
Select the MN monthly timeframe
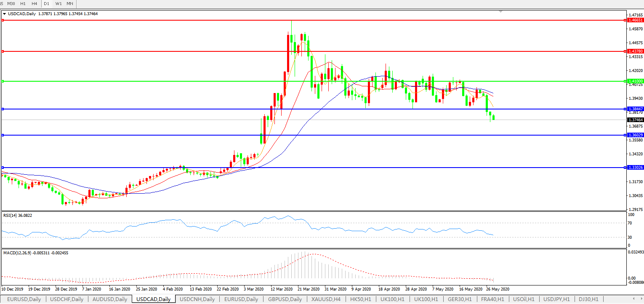pyautogui.click(x=70, y=3)
